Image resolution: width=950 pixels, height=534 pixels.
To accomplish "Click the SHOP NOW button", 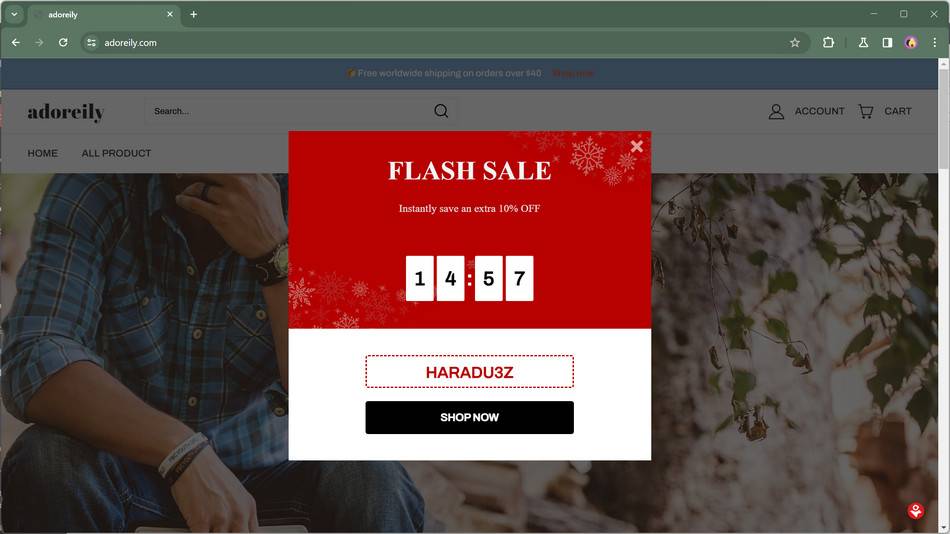I will pyautogui.click(x=469, y=417).
